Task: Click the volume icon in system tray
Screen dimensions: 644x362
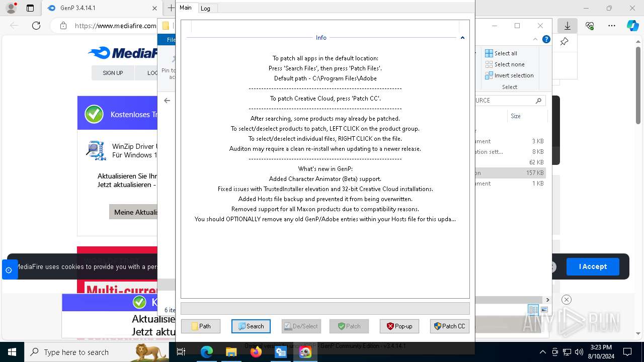Action: tap(579, 352)
